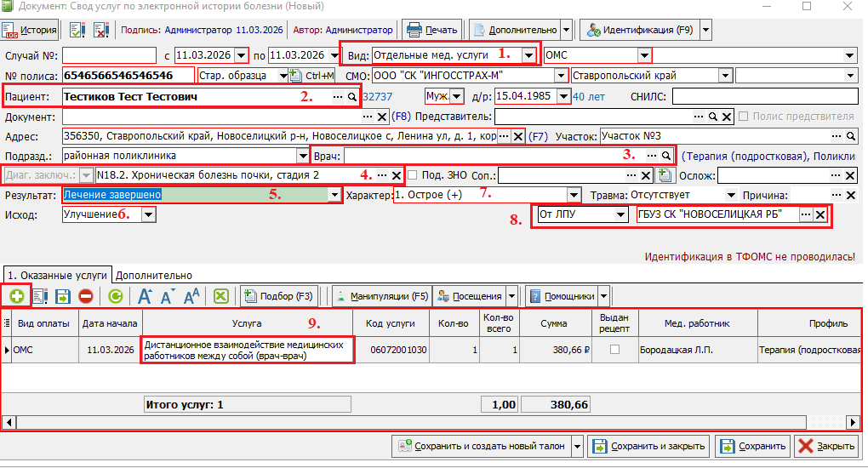The height and width of the screenshot is (468, 868).
Task: Enable the 'Полис представителя' checkbox
Action: pos(745,117)
